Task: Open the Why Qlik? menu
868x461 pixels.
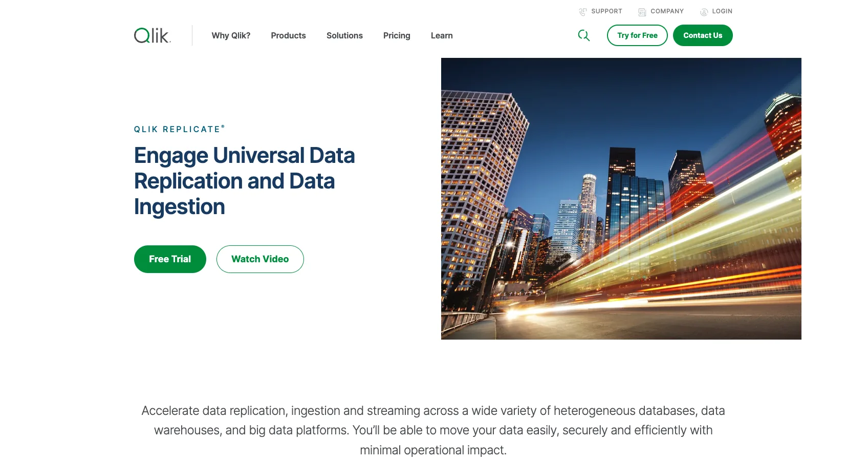Action: [x=231, y=35]
